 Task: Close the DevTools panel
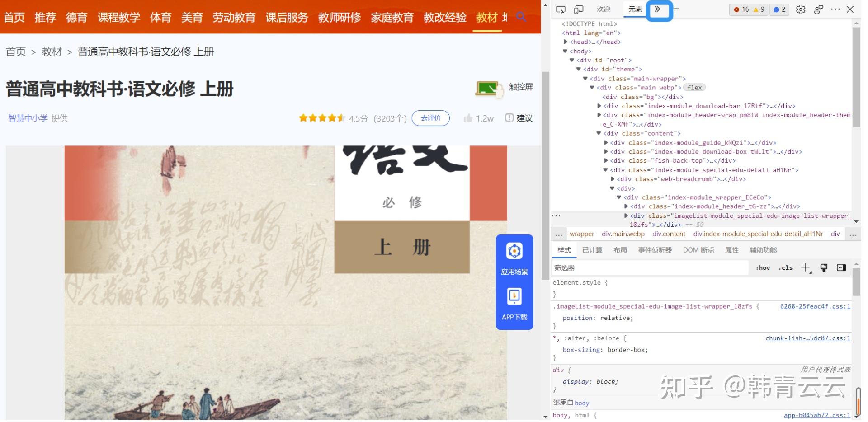(850, 9)
